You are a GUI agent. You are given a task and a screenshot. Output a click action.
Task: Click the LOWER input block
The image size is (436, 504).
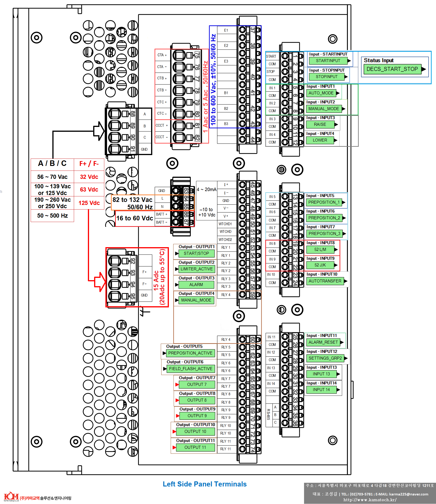point(320,140)
